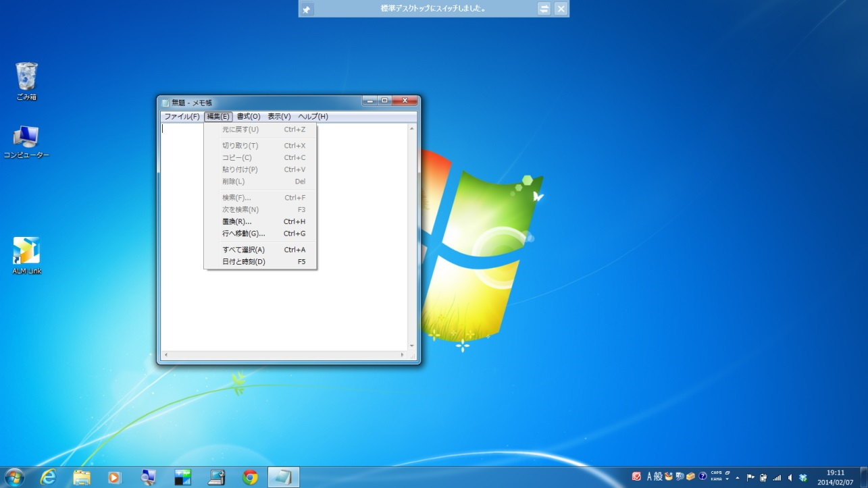
Task: Click the 標準デスクトップにスイッチしました。 message
Action: coord(433,9)
